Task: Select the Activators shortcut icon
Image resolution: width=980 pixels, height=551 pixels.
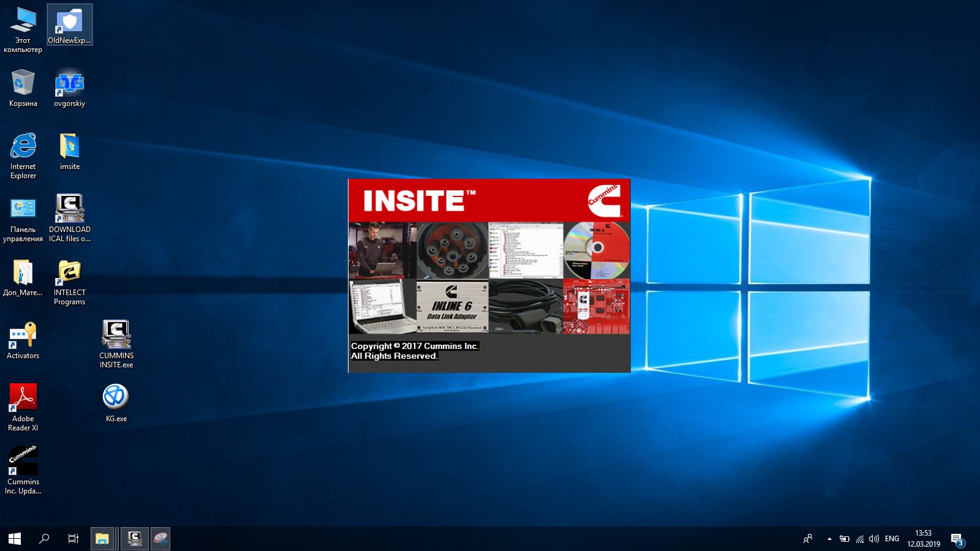Action: (x=23, y=335)
